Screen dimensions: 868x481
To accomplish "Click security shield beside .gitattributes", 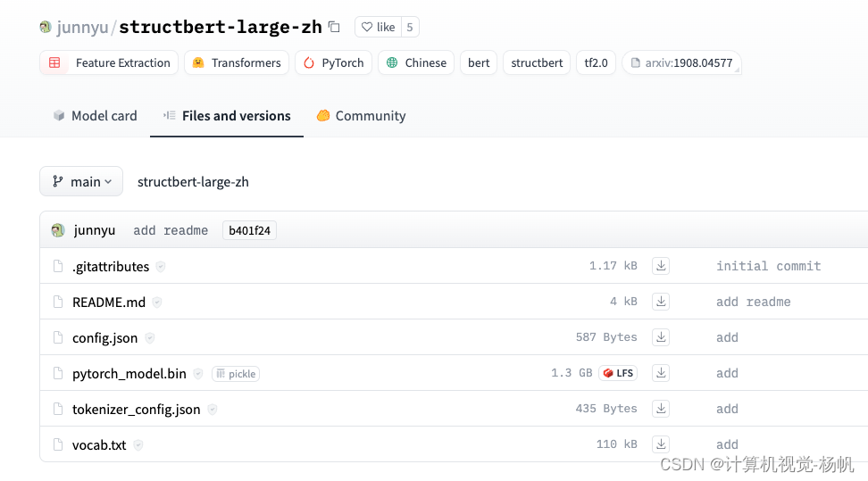I will pos(161,266).
